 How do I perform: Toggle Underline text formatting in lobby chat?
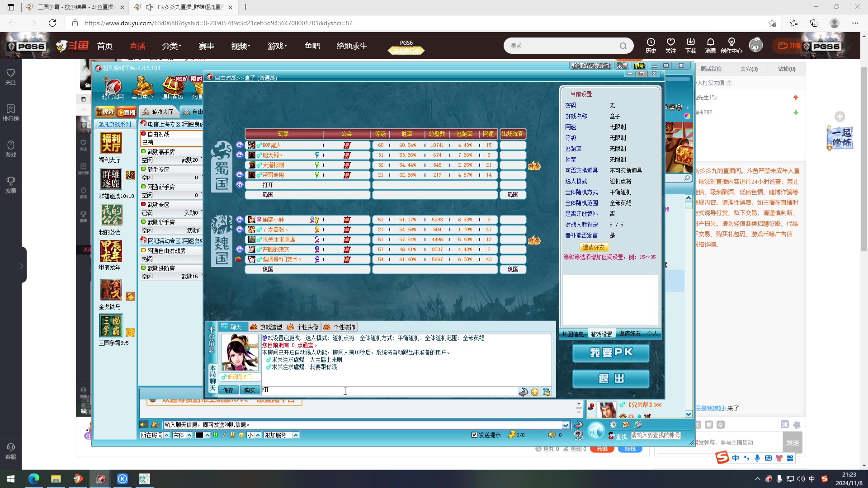pyautogui.click(x=233, y=435)
